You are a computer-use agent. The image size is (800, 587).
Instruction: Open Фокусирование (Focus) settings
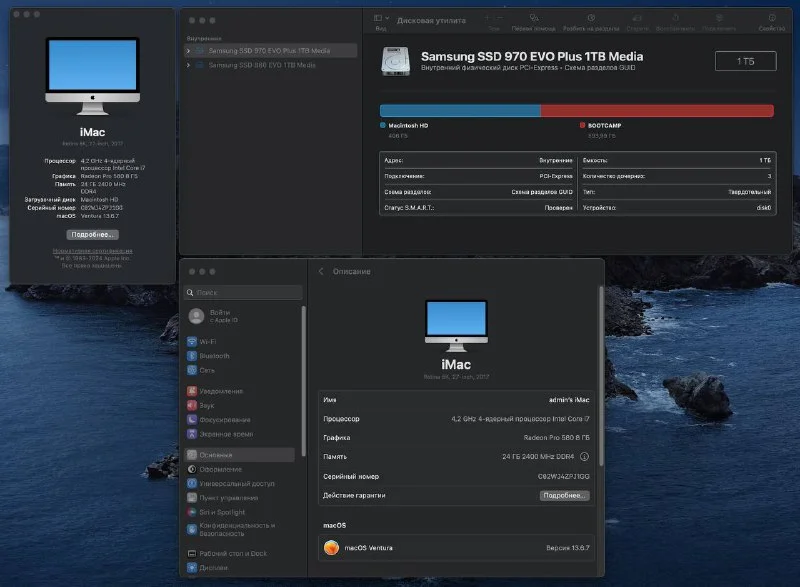[224, 419]
